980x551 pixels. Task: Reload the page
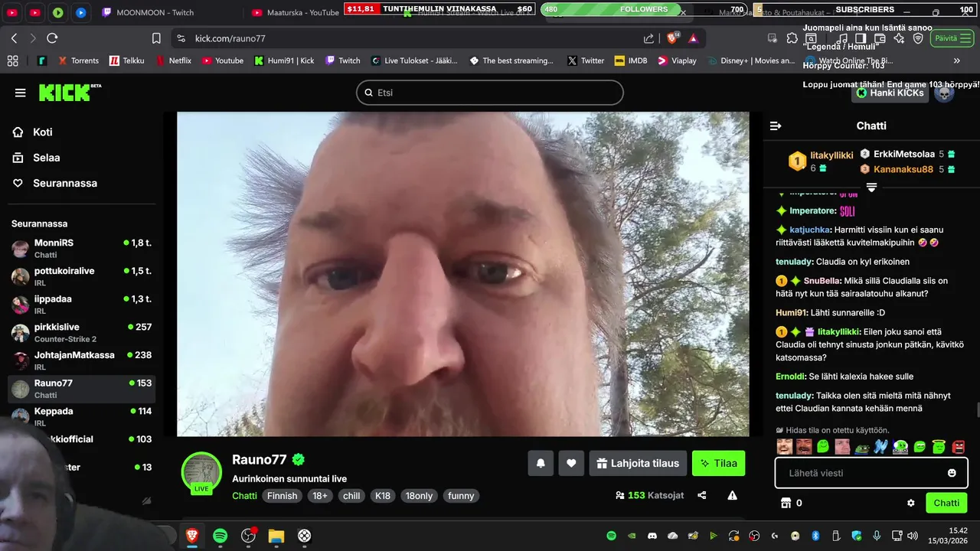click(x=52, y=38)
